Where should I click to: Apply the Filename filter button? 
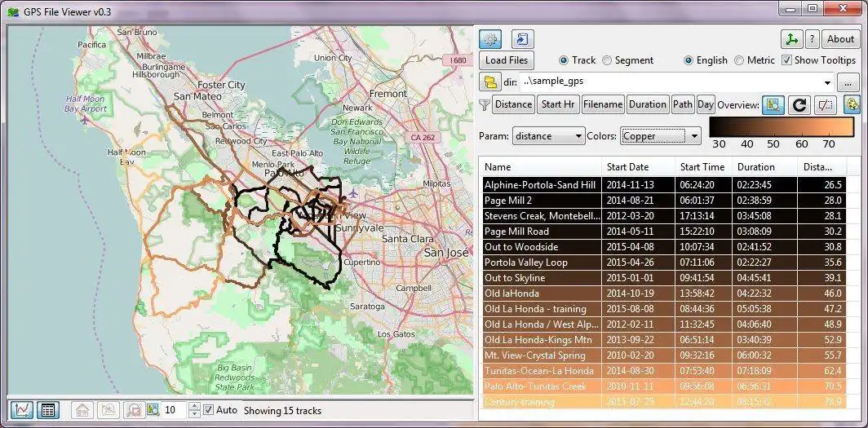click(603, 104)
